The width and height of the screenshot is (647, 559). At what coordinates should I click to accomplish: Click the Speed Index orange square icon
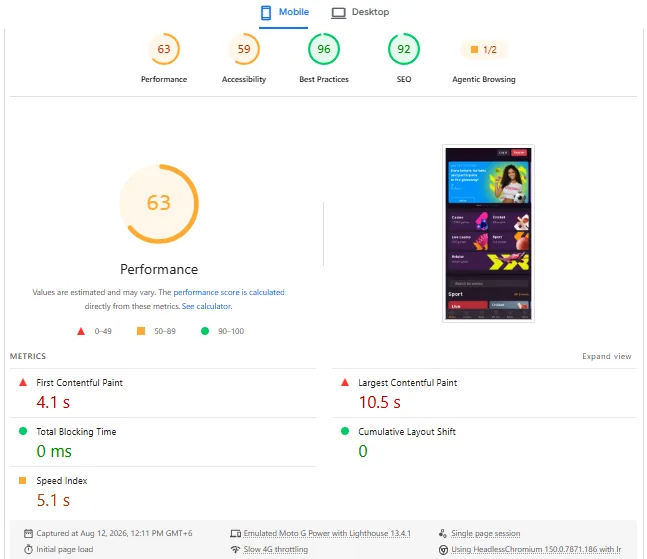pos(23,480)
